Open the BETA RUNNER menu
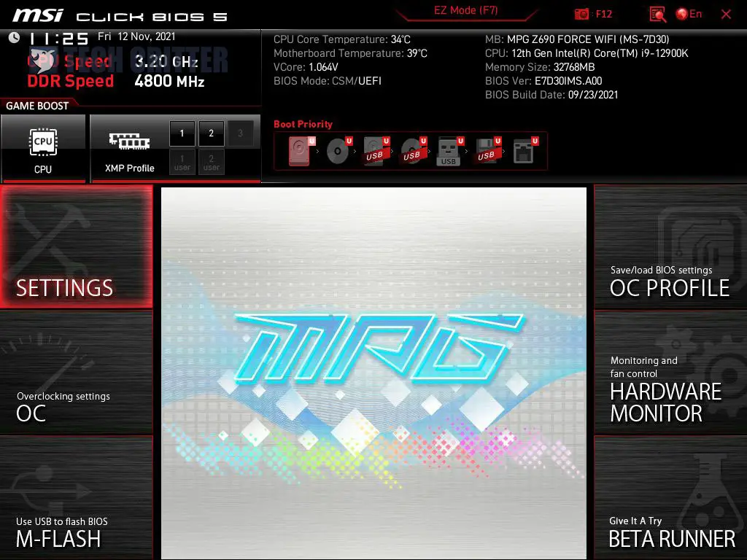 pos(670,498)
